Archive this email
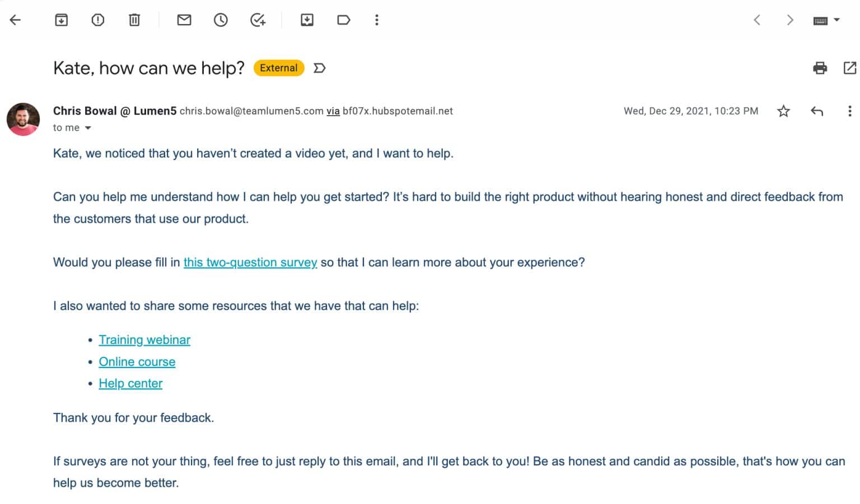This screenshot has width=860, height=504. coord(62,20)
